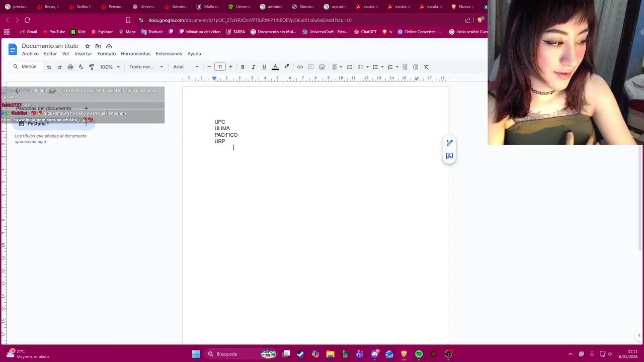Open the Ver menu
The height and width of the screenshot is (362, 644).
(66, 54)
